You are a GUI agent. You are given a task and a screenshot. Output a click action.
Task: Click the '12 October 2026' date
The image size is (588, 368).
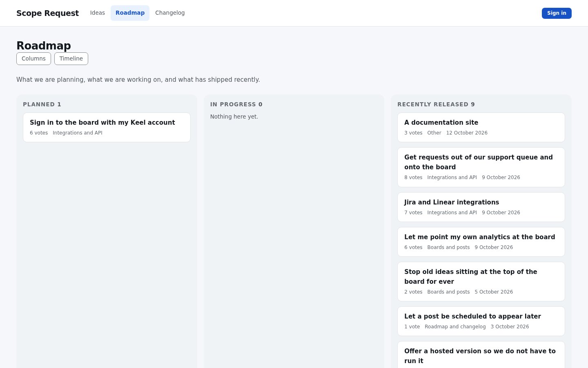tap(467, 133)
